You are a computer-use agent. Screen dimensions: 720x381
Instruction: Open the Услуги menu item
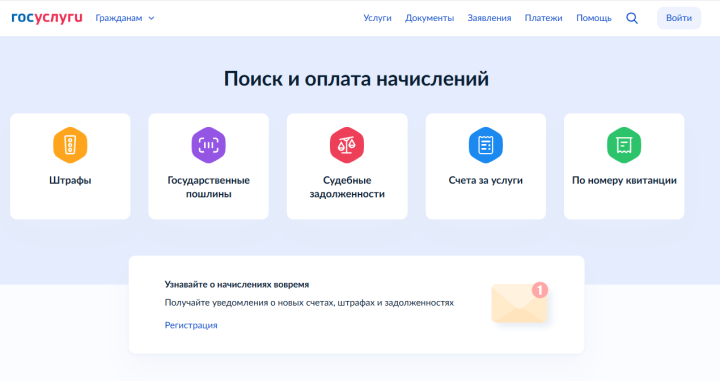pyautogui.click(x=377, y=18)
